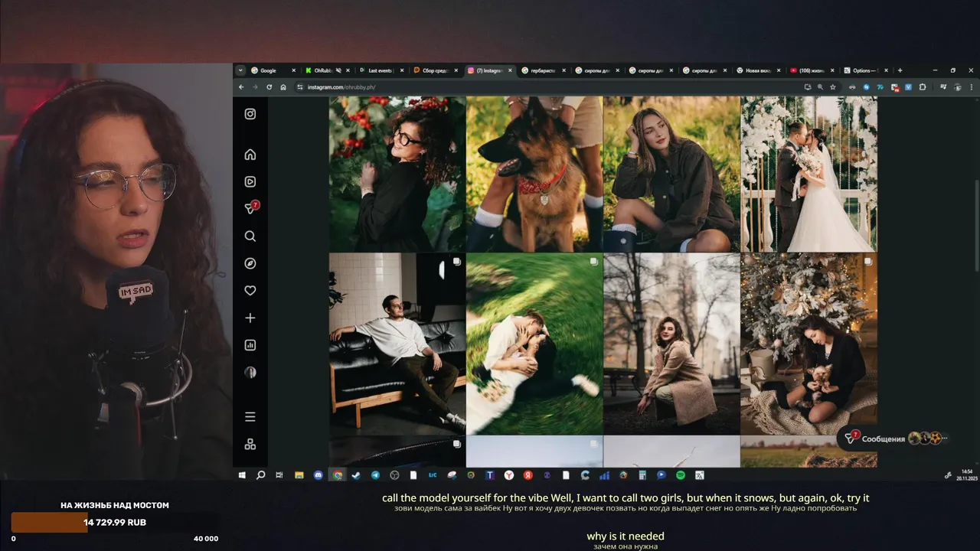
Task: Open the Explore compass icon
Action: (x=250, y=263)
